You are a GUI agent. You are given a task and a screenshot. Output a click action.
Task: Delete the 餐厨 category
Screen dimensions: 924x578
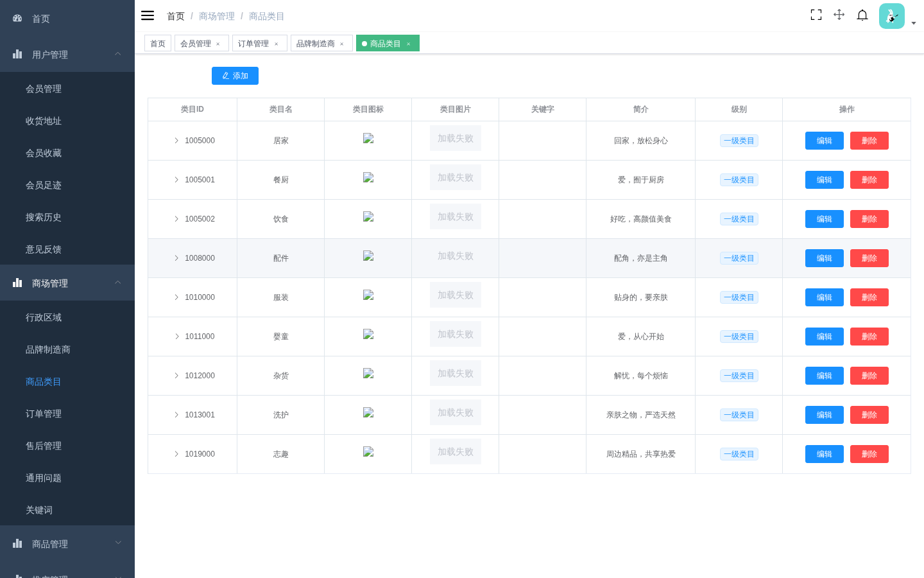pos(869,180)
